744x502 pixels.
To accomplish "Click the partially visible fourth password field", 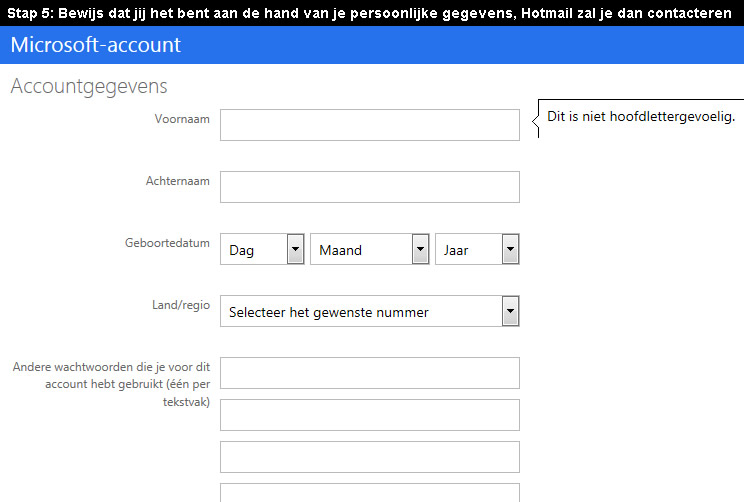I will click(x=370, y=493).
